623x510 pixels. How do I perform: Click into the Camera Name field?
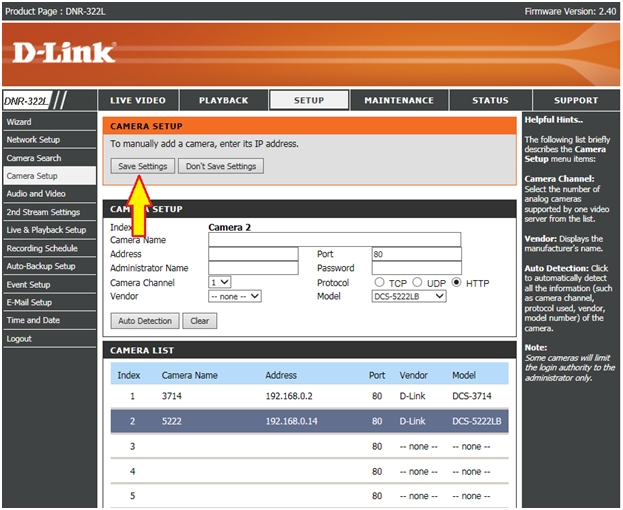point(334,240)
